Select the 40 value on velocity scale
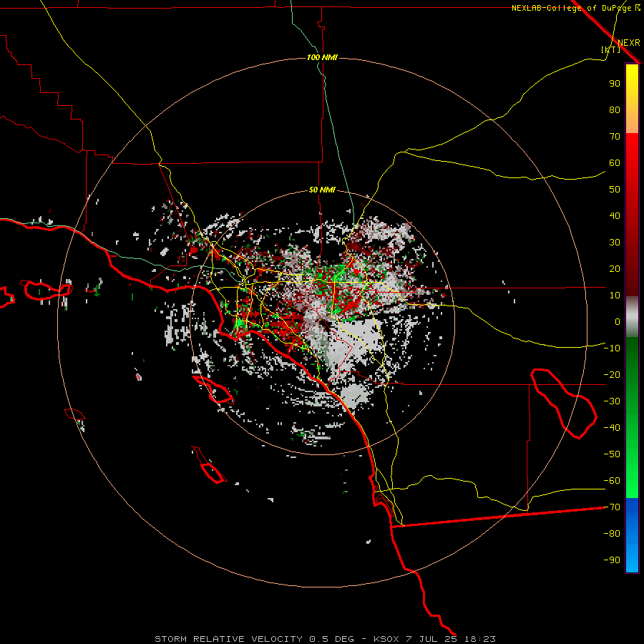Viewport: 644px width, 644px height. point(615,215)
